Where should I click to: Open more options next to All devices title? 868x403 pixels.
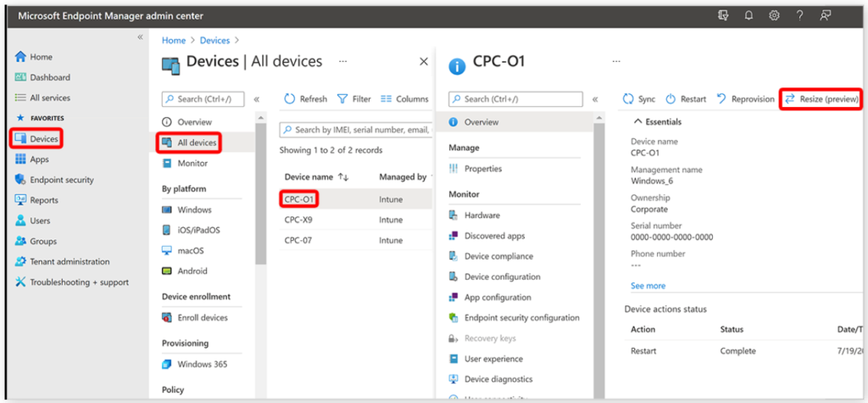(343, 61)
